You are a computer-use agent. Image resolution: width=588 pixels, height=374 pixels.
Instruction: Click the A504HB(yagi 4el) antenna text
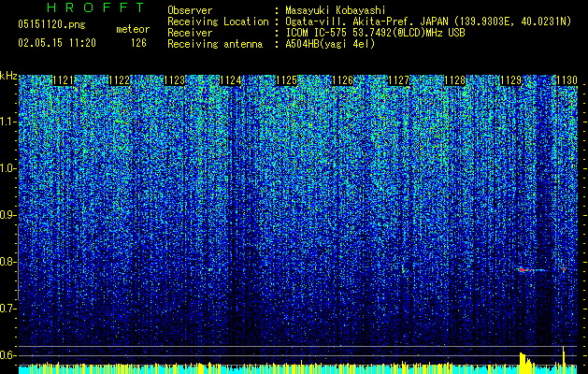[x=330, y=44]
